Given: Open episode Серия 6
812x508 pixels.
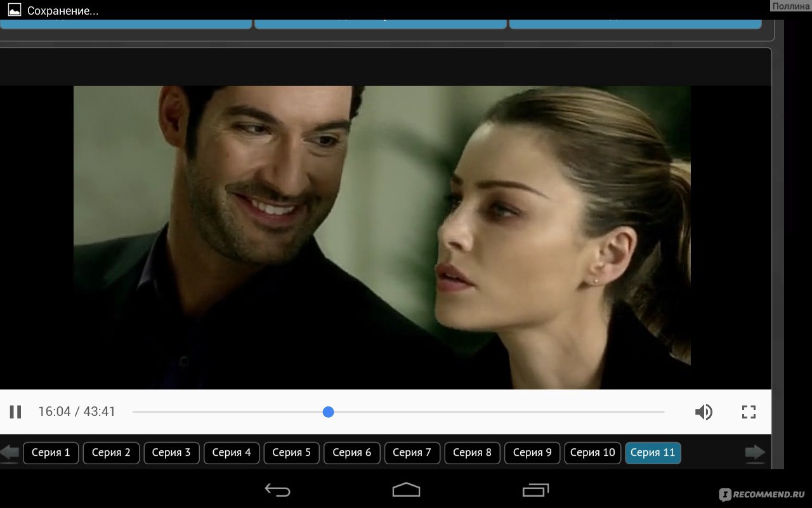Looking at the screenshot, I should click(x=351, y=453).
